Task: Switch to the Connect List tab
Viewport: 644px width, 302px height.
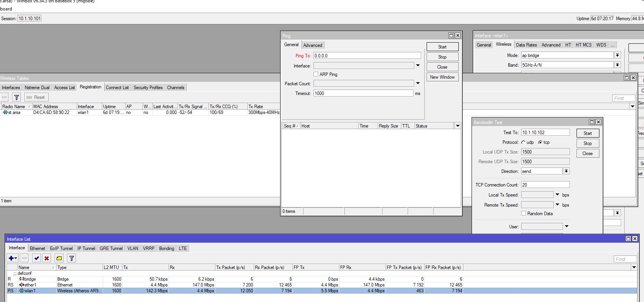Action: 117,88
